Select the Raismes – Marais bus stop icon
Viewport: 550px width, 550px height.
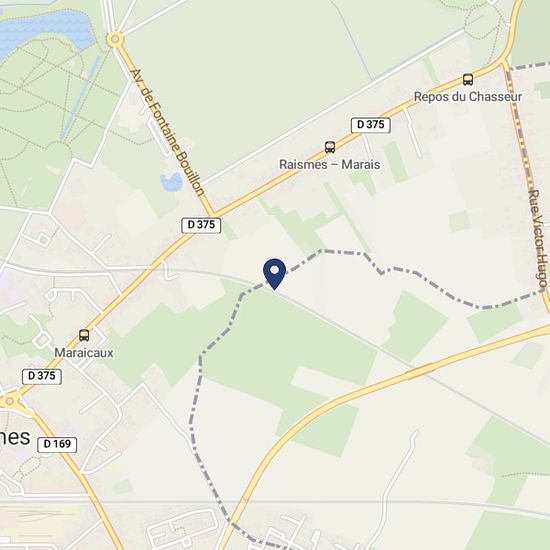(x=330, y=147)
